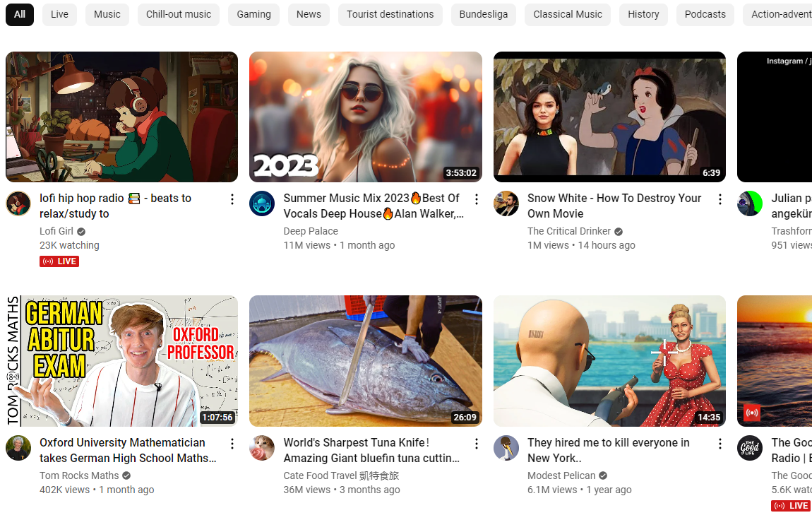The image size is (812, 520).
Task: Go to Modest Pelican channel name
Action: (561, 475)
